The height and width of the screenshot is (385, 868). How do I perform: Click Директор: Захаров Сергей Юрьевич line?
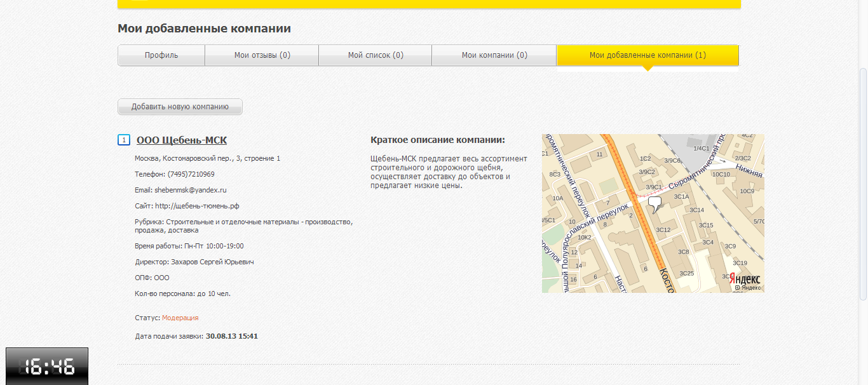coord(194,262)
